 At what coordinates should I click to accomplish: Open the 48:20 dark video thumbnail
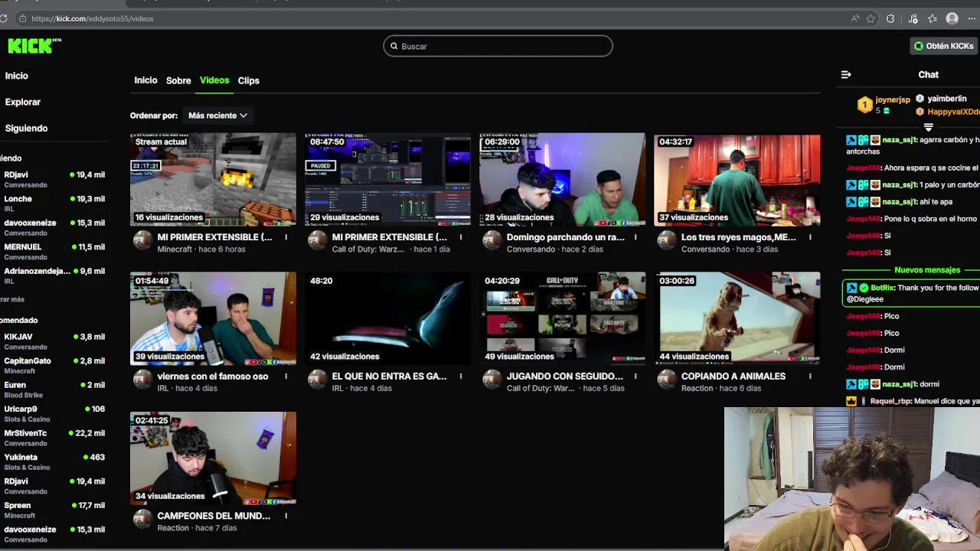point(387,318)
